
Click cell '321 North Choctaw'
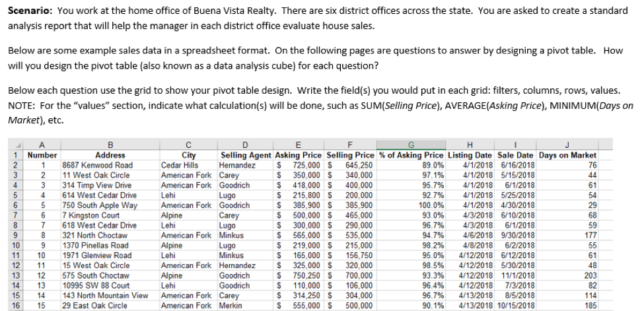110,236
